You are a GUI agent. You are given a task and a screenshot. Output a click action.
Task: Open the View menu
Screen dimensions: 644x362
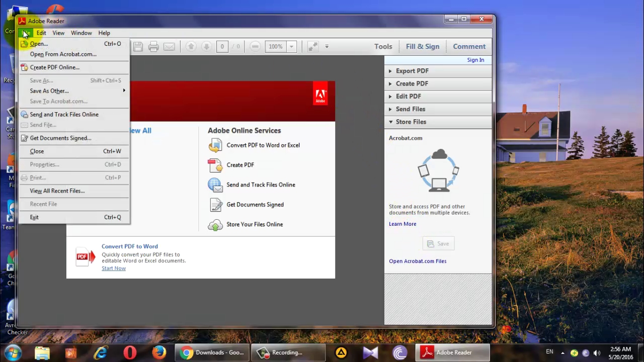58,33
